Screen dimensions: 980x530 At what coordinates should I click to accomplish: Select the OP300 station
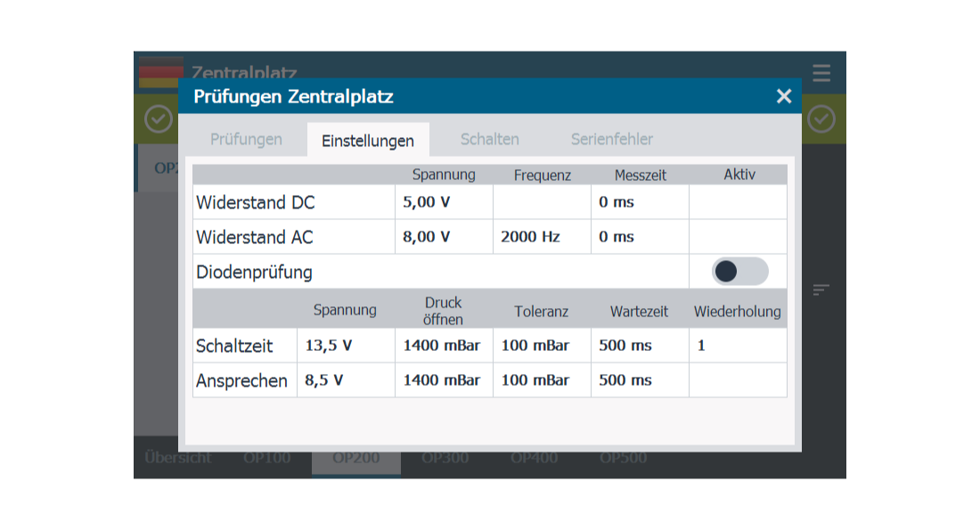(445, 457)
